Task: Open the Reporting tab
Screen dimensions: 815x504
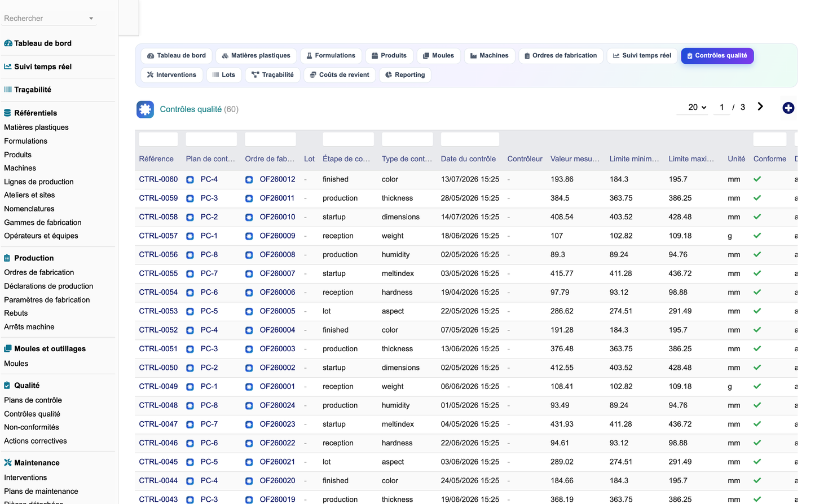Action: [x=405, y=75]
